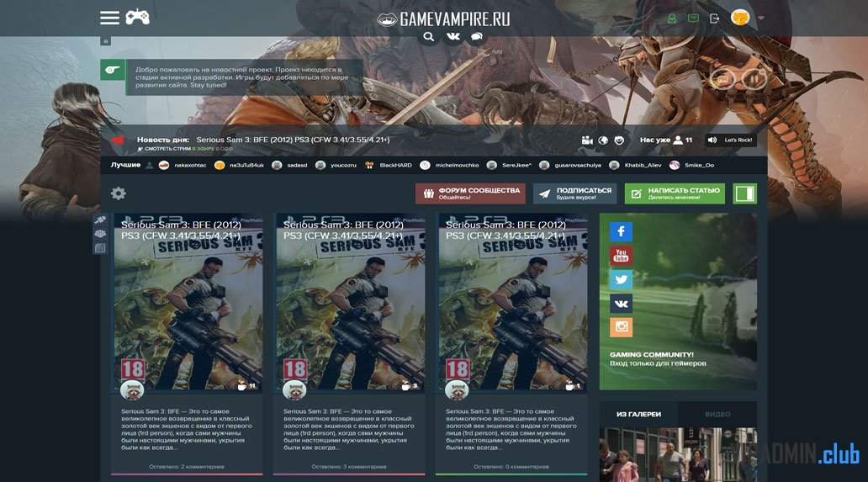Click the middle icon in left side strip
The image size is (868, 482).
coord(100,234)
